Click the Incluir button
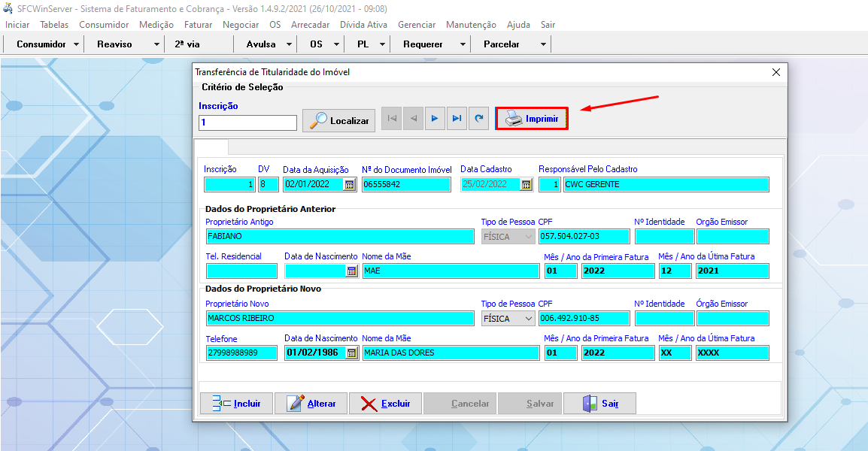The width and height of the screenshot is (868, 451). [236, 404]
